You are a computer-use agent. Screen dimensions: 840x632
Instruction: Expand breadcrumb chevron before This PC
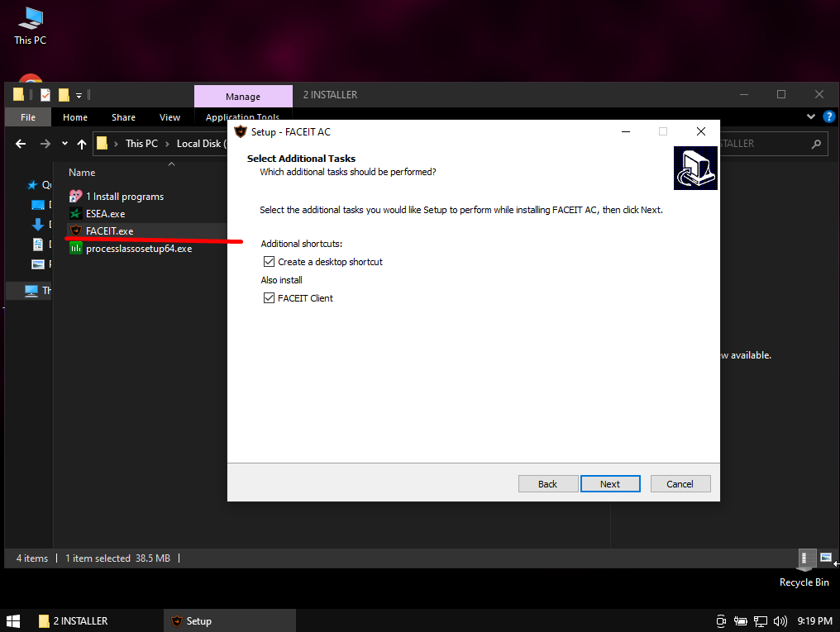point(116,144)
